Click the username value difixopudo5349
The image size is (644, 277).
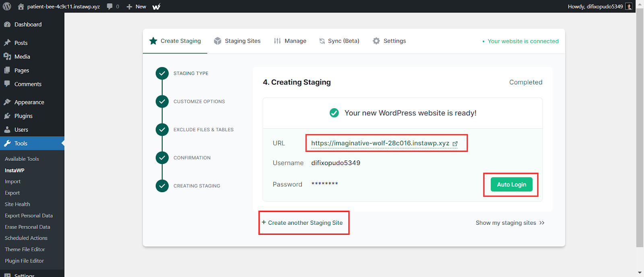click(x=336, y=163)
